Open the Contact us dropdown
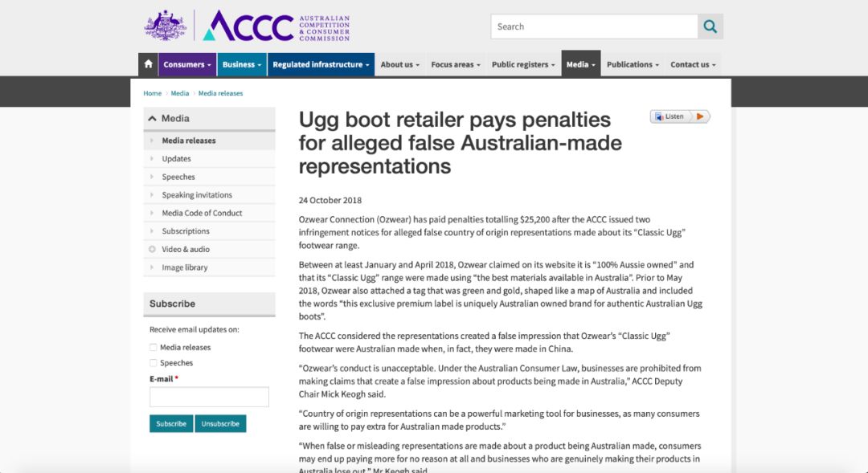Image resolution: width=868 pixels, height=473 pixels. point(693,64)
